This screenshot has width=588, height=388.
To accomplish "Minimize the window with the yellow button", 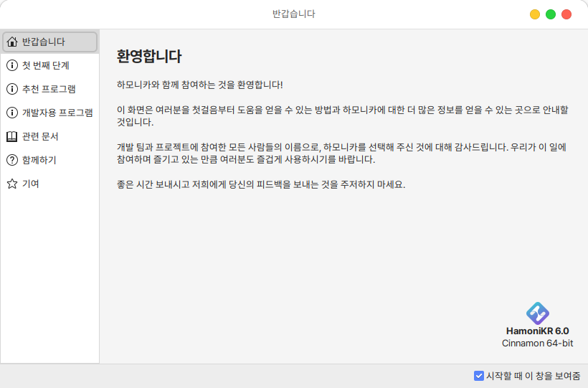I will coord(535,14).
